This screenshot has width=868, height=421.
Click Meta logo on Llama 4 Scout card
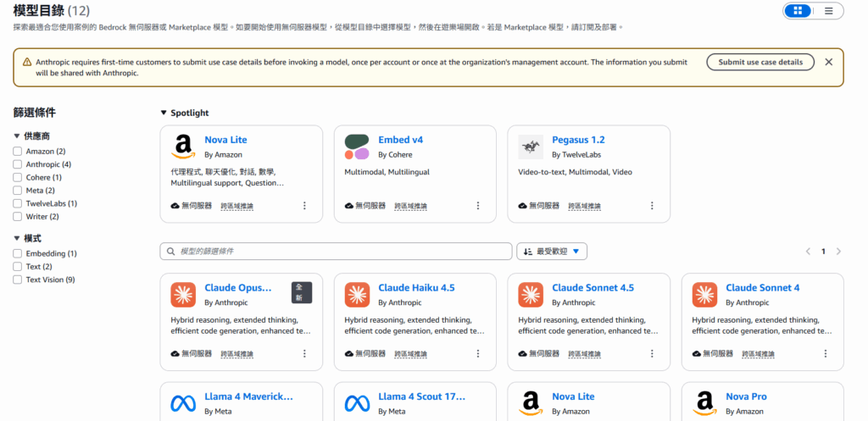(x=357, y=404)
